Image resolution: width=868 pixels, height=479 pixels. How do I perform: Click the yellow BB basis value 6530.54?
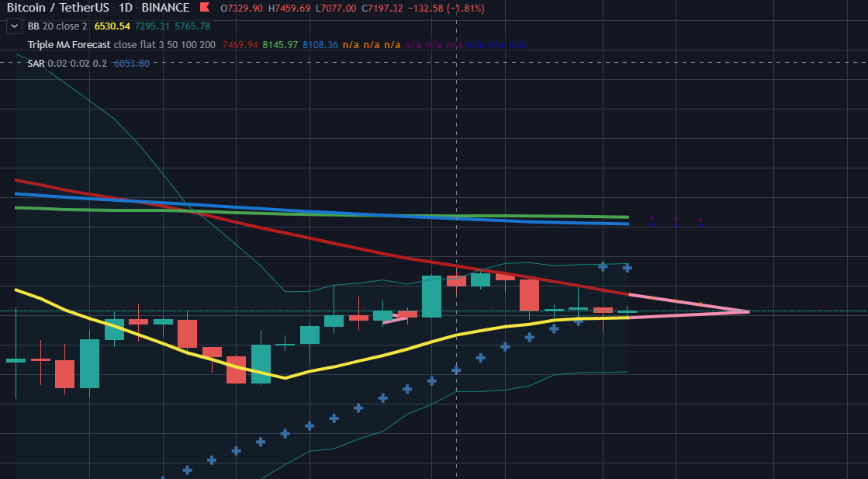[x=112, y=26]
